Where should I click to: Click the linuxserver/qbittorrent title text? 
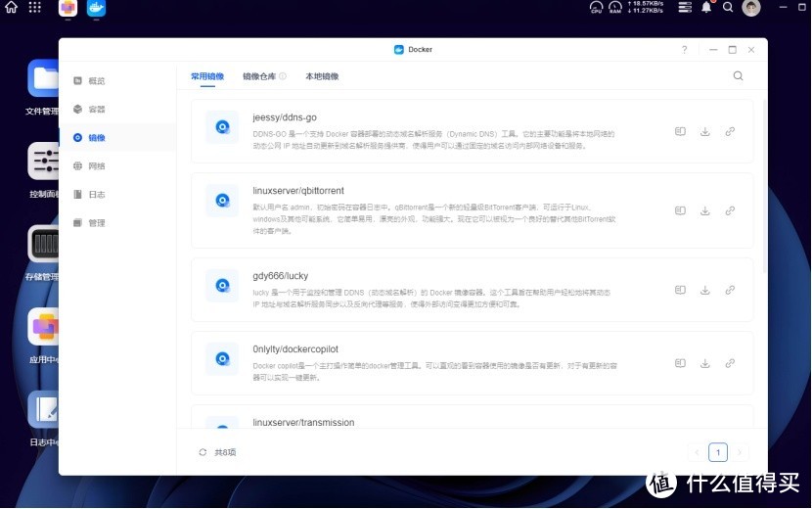pyautogui.click(x=298, y=191)
